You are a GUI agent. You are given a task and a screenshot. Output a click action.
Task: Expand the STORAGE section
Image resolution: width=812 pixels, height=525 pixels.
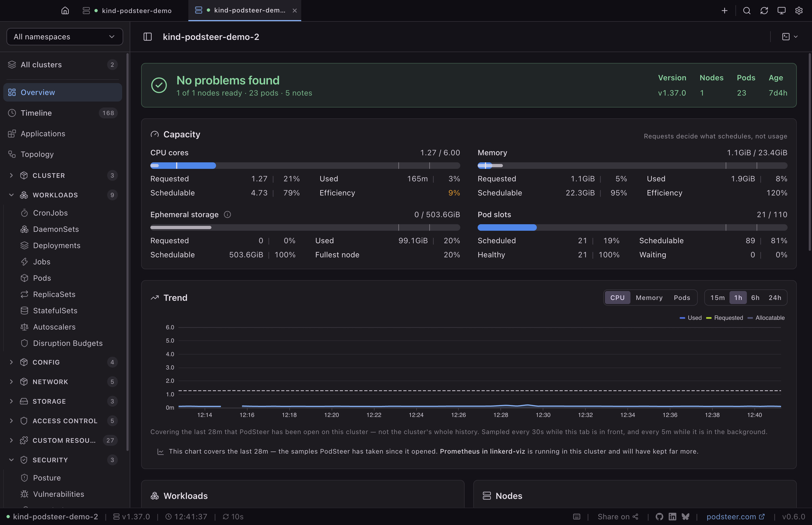point(62,401)
